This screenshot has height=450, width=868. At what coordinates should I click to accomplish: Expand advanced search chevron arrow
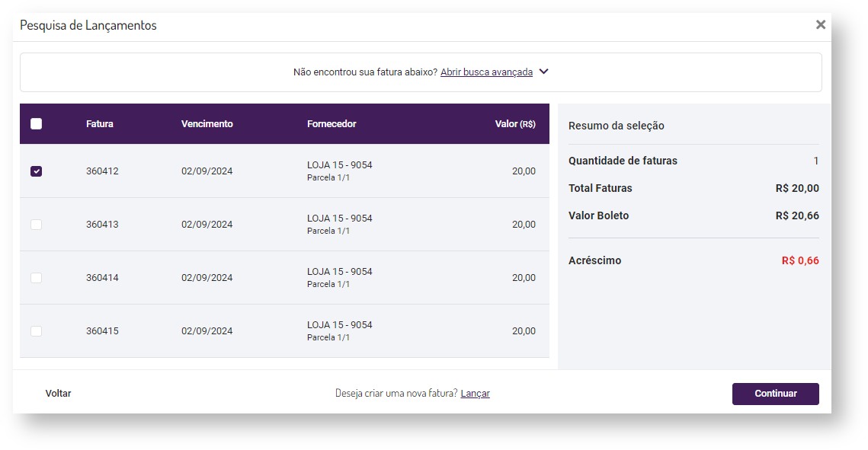tap(543, 72)
